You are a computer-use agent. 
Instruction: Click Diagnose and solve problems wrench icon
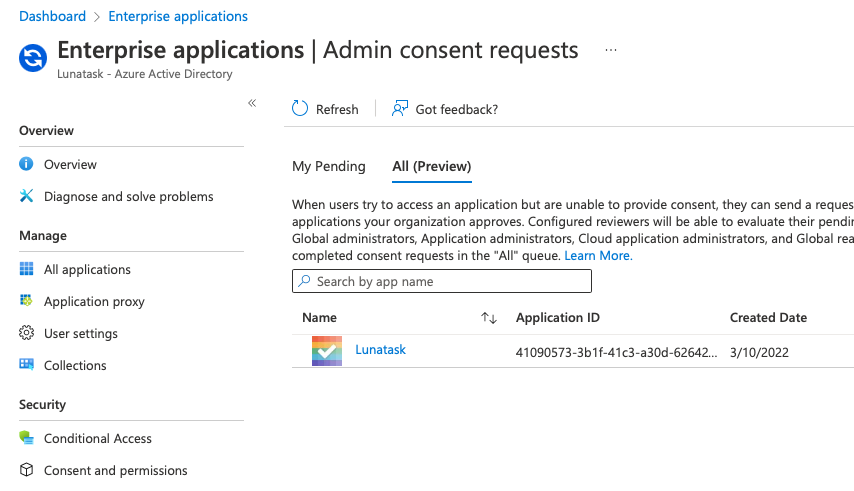[x=26, y=196]
